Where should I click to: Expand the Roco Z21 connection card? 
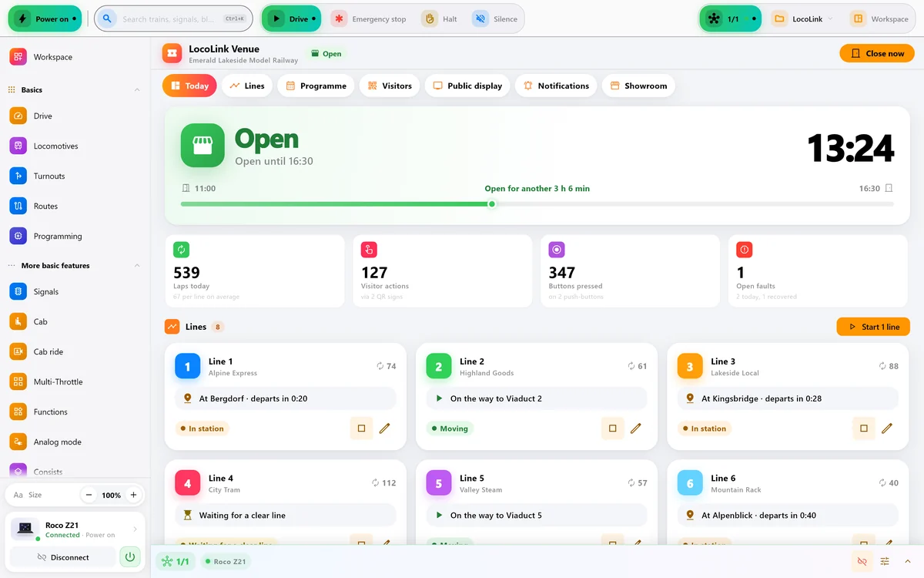(x=75, y=529)
